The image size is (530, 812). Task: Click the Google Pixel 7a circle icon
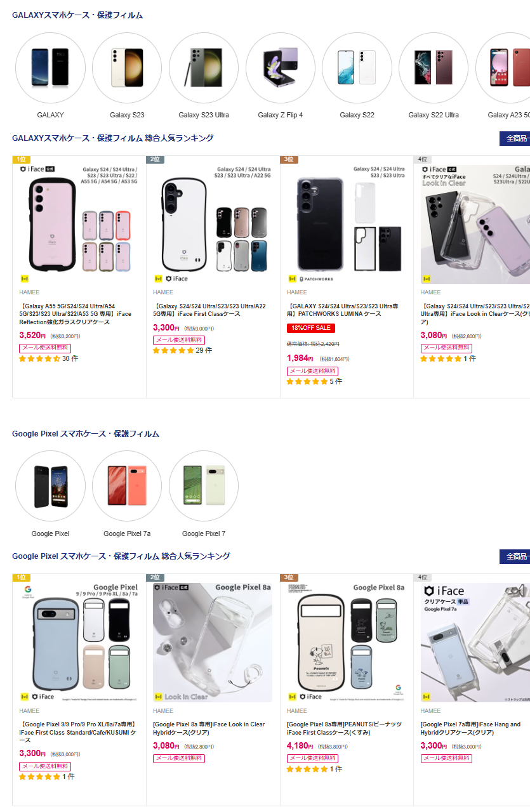pyautogui.click(x=127, y=486)
